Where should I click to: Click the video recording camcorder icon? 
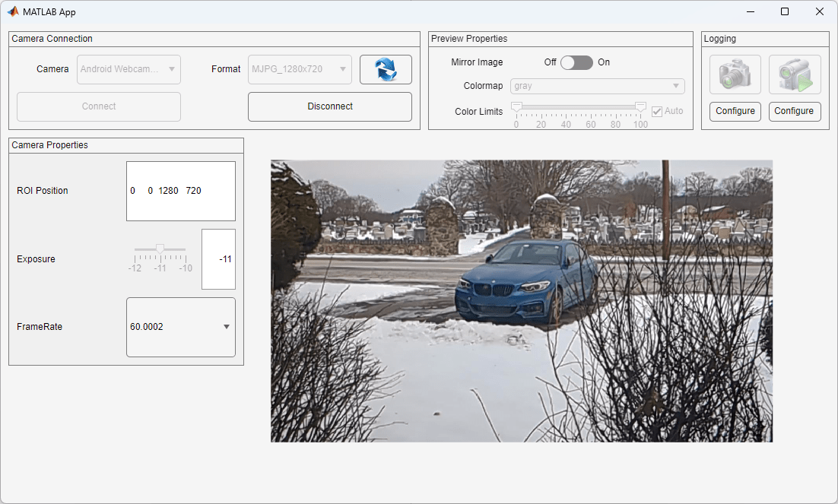tap(794, 74)
